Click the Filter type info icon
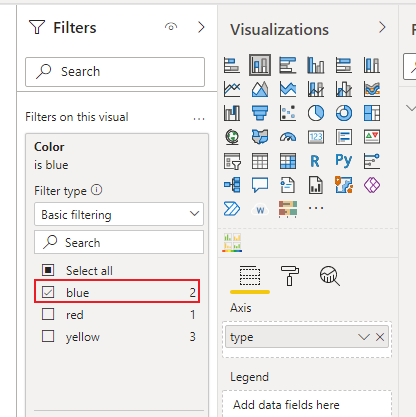 [97, 190]
